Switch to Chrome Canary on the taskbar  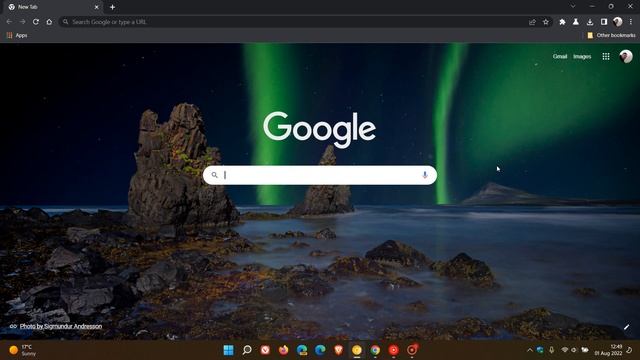point(357,350)
